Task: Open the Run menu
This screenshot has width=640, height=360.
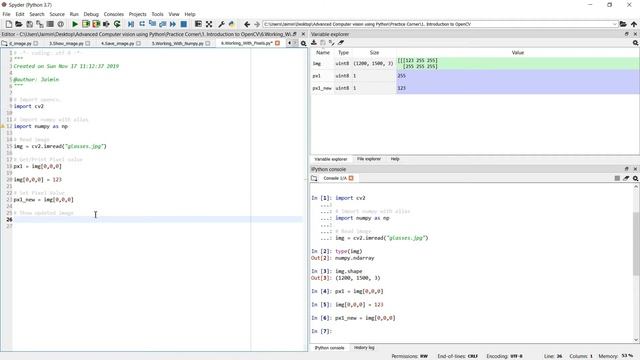Action: [74, 14]
